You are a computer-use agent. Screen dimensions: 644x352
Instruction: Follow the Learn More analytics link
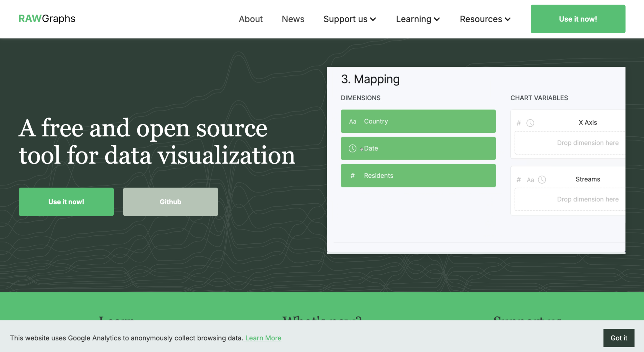tap(263, 338)
